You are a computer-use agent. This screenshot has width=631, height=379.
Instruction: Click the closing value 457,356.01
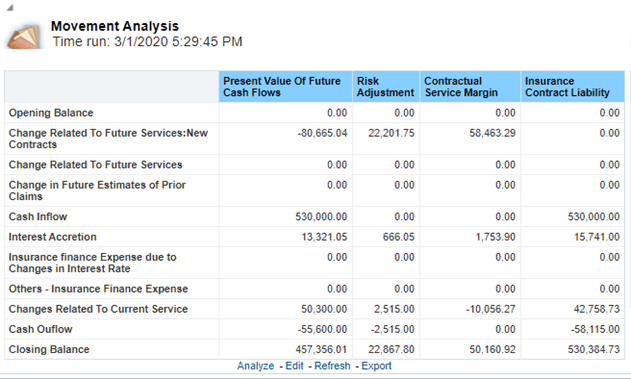321,349
